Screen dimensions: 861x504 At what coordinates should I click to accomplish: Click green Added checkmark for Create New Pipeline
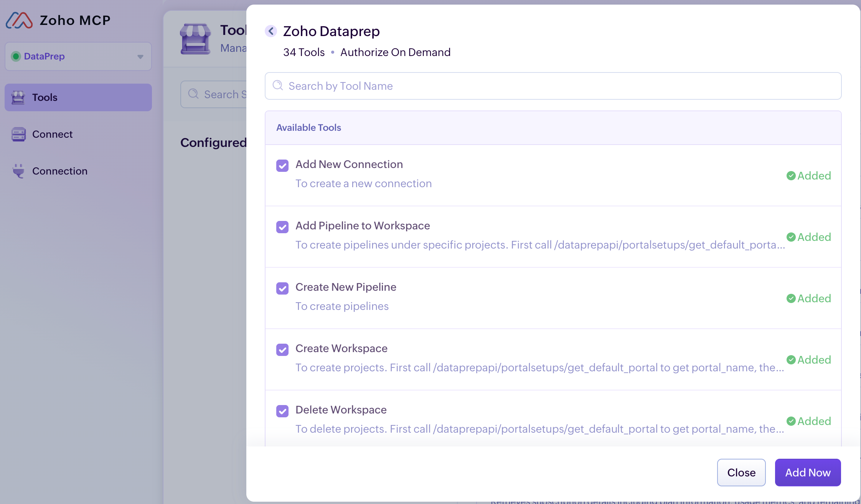tap(791, 298)
